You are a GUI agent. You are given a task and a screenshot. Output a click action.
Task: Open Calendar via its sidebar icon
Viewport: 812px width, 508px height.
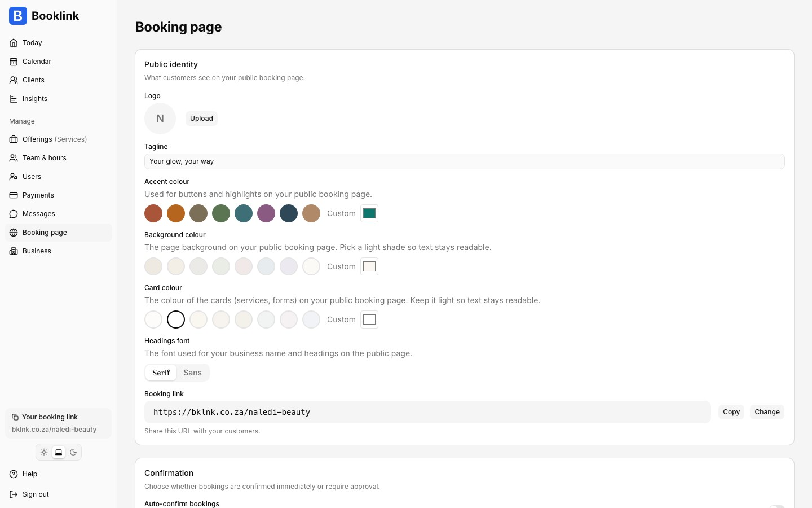(x=14, y=62)
